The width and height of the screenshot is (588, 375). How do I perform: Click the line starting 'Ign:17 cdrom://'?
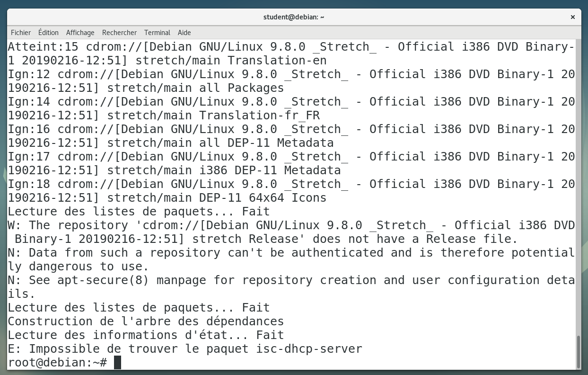pos(291,163)
